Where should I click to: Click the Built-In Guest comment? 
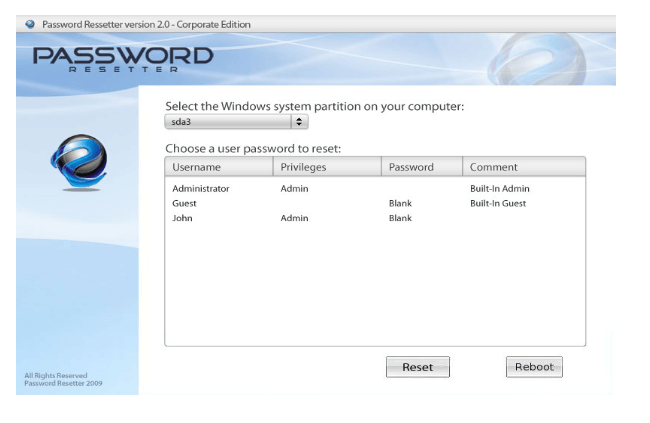coord(498,203)
